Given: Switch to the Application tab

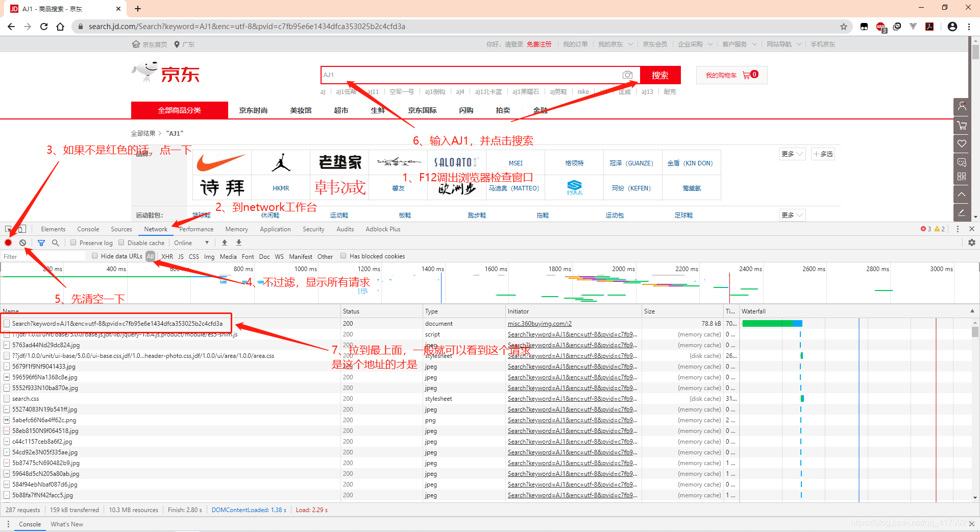Looking at the screenshot, I should pyautogui.click(x=275, y=229).
